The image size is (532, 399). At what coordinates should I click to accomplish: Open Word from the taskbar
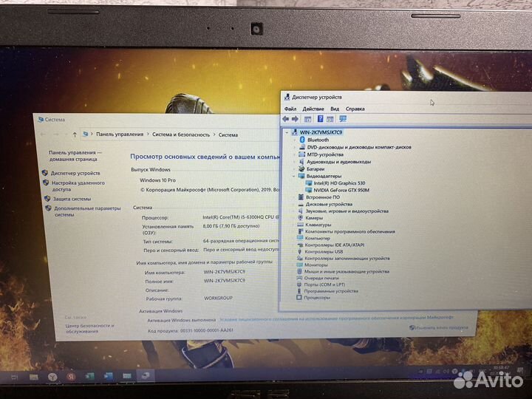click(x=108, y=376)
